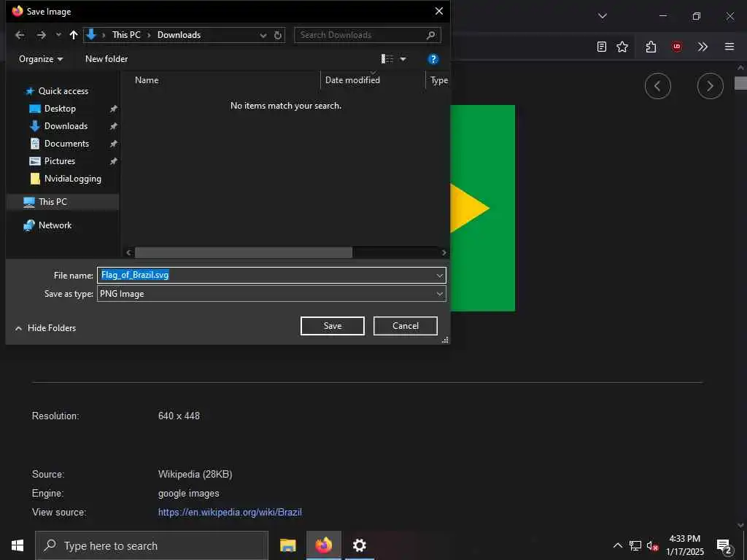Expand the address bar path dropdown

tap(263, 35)
